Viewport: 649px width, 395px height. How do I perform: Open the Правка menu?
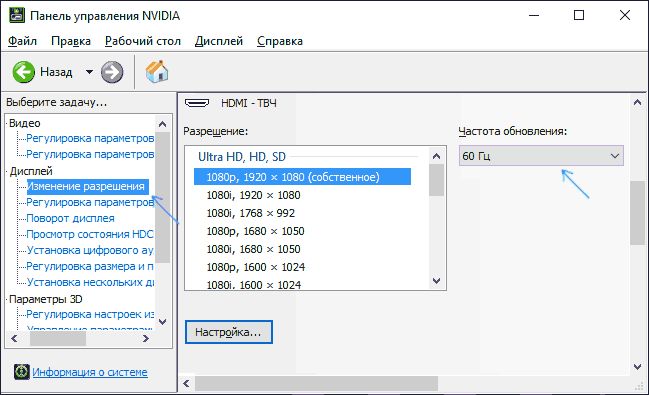(x=71, y=41)
